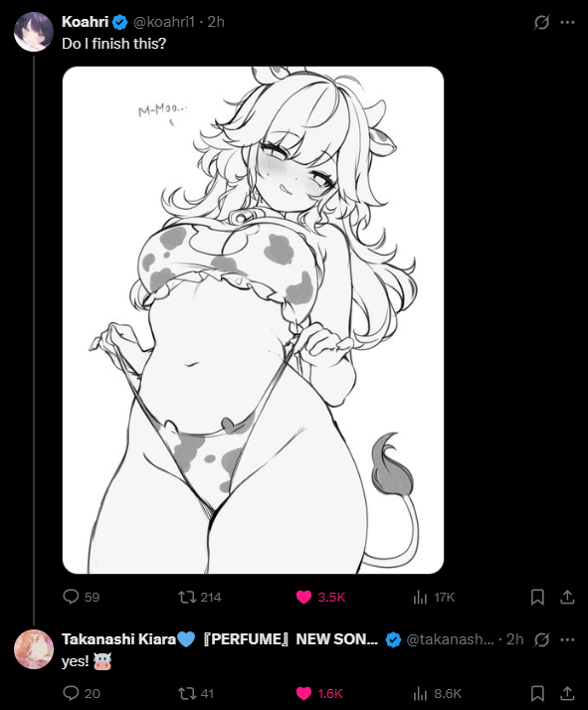This screenshot has width=588, height=710.
Task: Open Takanashi Kiara's profile avatar
Action: (34, 649)
